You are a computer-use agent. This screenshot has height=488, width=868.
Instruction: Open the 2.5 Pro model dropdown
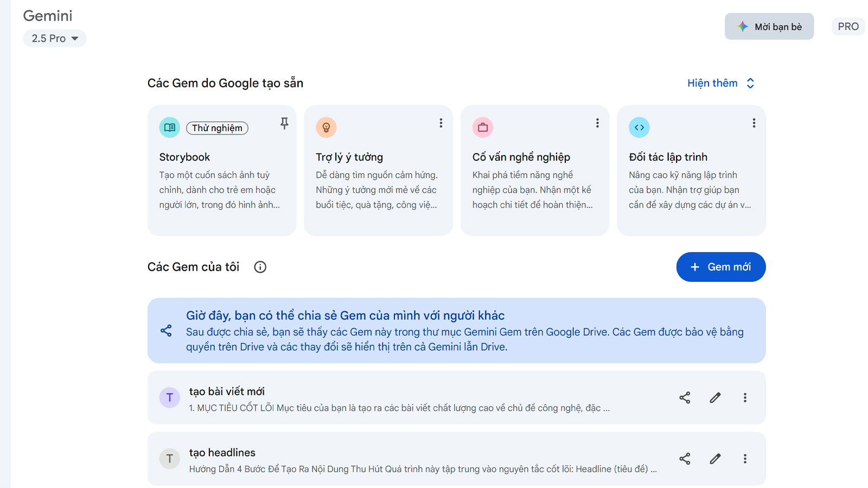pos(54,38)
